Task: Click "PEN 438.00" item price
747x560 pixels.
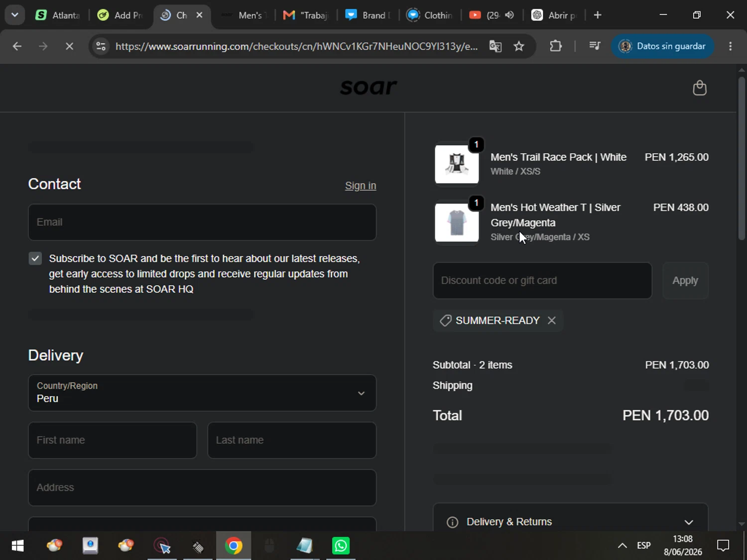Action: (x=681, y=208)
